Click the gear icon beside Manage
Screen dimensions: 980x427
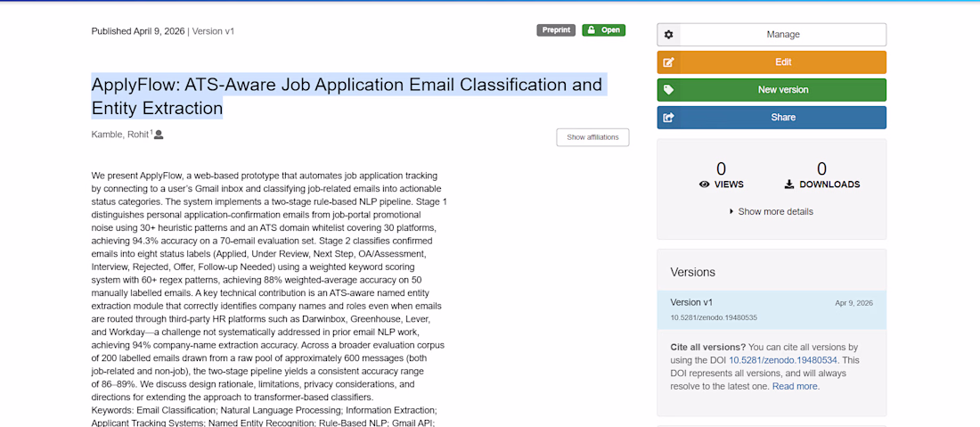coord(668,35)
